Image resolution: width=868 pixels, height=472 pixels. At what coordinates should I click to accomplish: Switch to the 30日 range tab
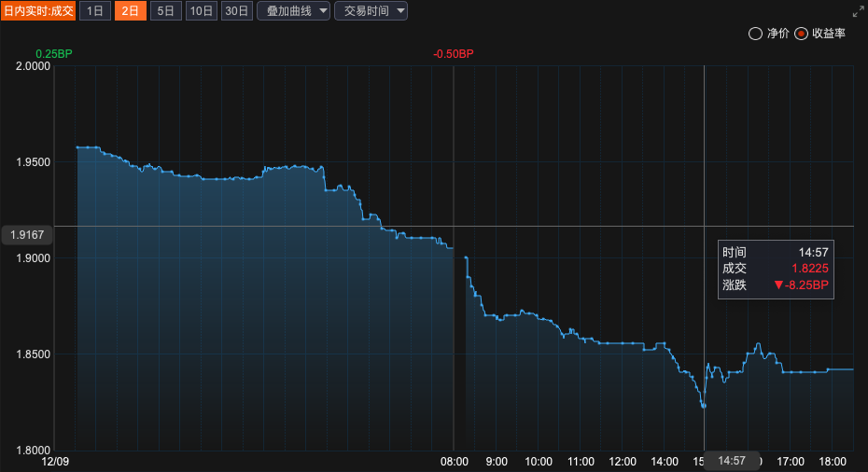237,11
